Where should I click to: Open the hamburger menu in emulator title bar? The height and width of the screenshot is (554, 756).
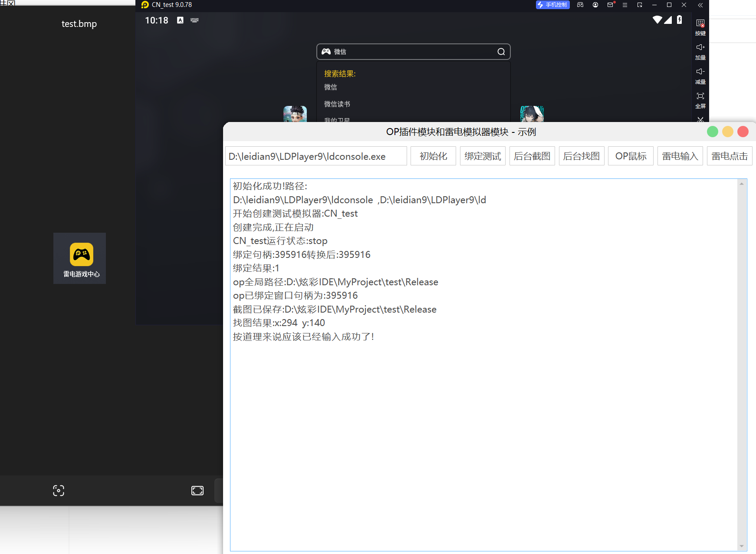click(625, 5)
